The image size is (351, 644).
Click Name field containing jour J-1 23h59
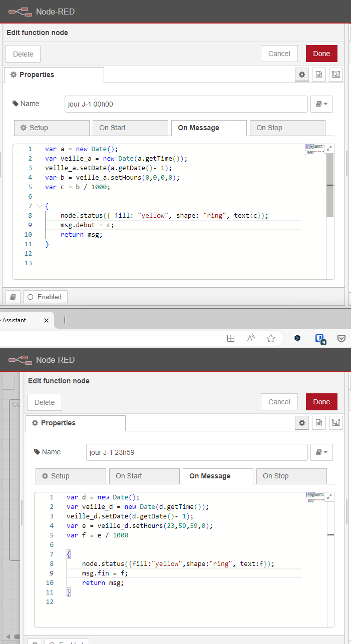[197, 452]
